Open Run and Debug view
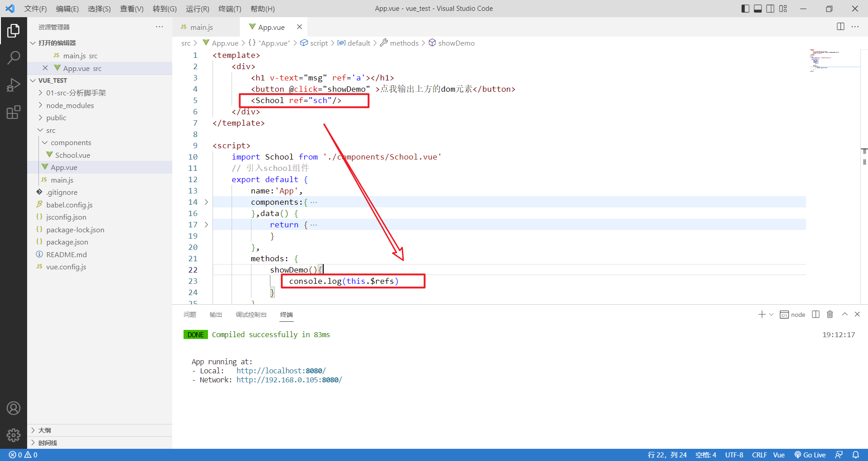 (14, 85)
